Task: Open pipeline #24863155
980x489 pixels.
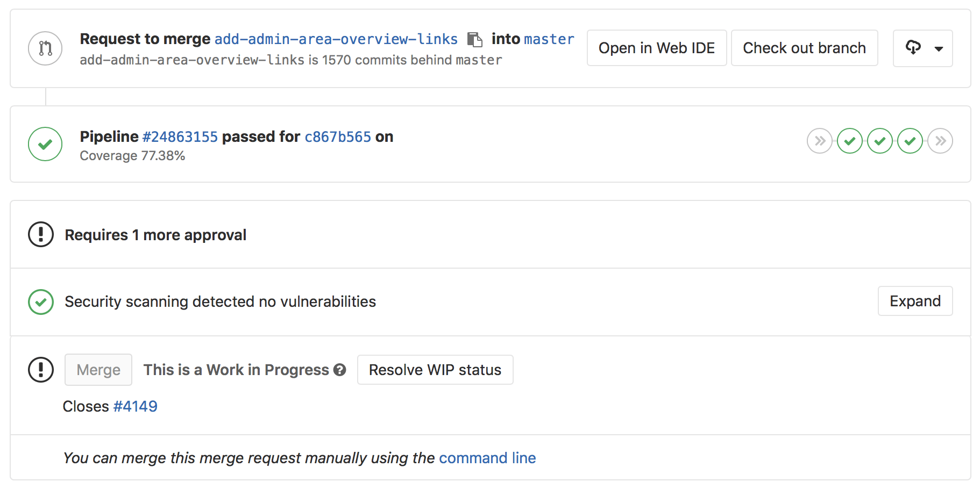Action: click(x=181, y=136)
